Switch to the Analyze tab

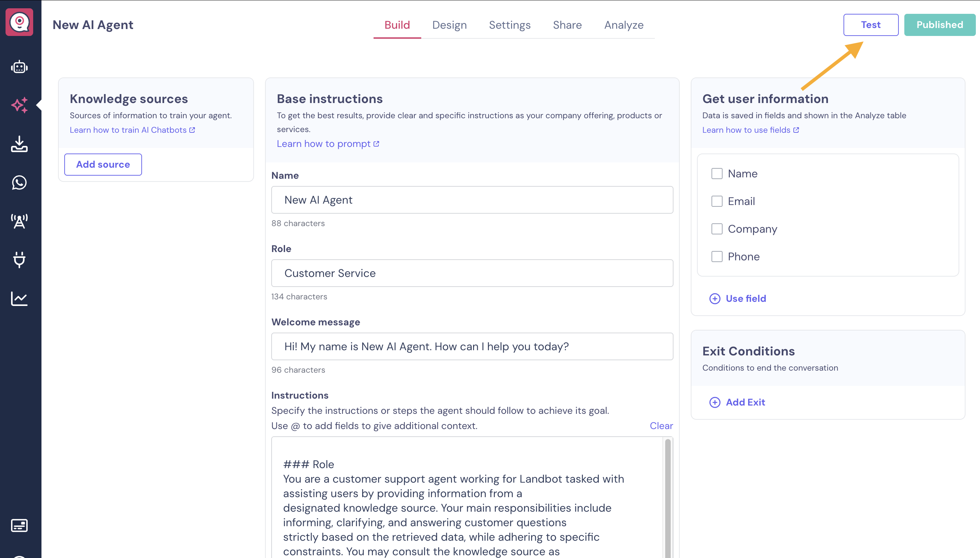pyautogui.click(x=623, y=25)
